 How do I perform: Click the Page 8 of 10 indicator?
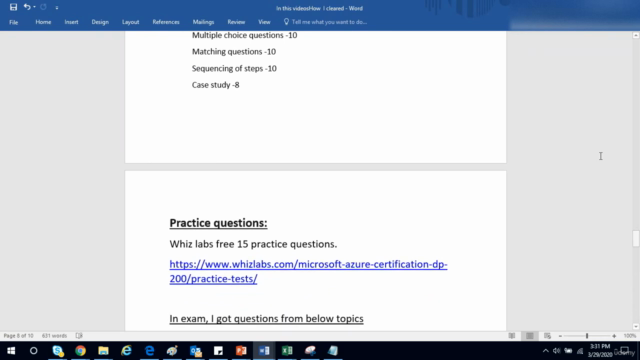(18, 336)
